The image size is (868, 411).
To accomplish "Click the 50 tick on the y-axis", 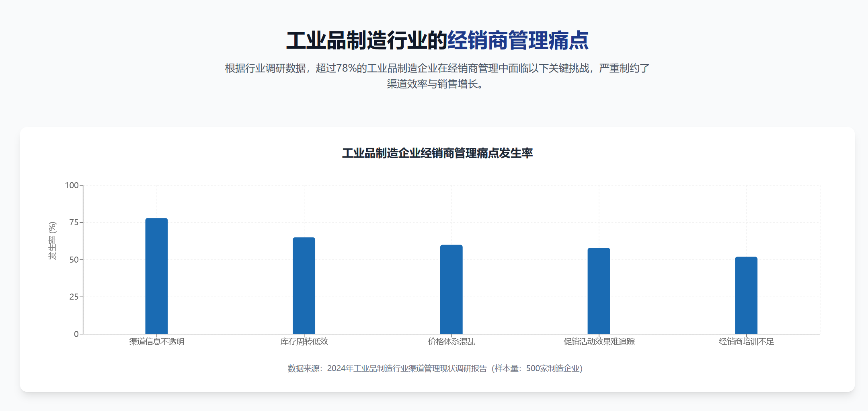I will click(x=74, y=260).
